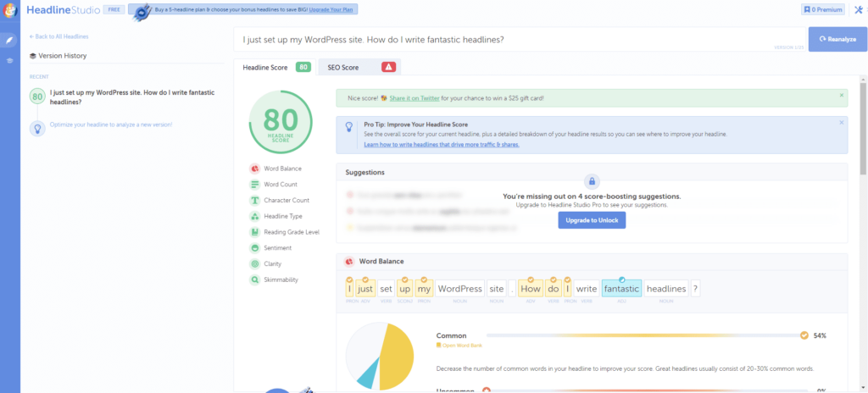868x393 pixels.
Task: Jump to Reading Grade Level metric
Action: (x=285, y=232)
